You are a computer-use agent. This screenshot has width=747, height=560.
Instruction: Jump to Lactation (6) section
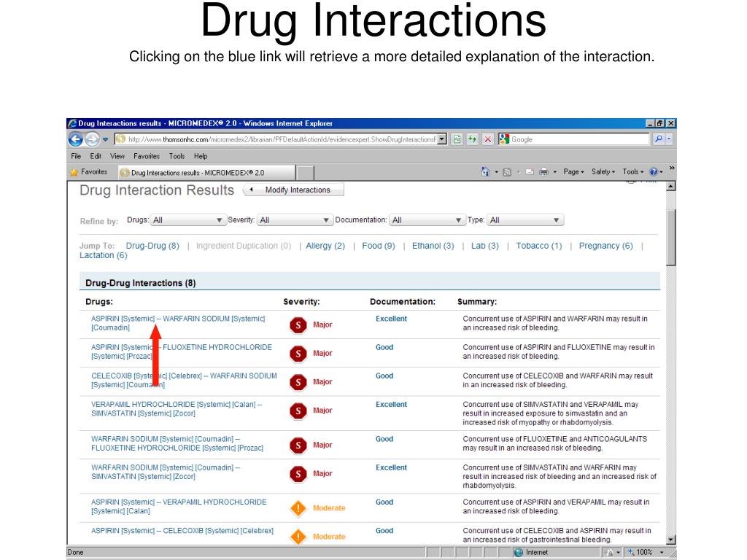click(104, 255)
